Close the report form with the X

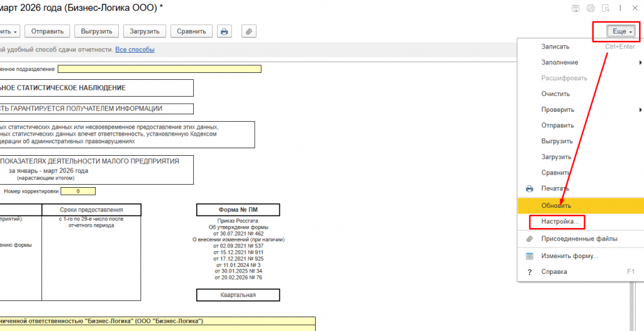coord(635,8)
